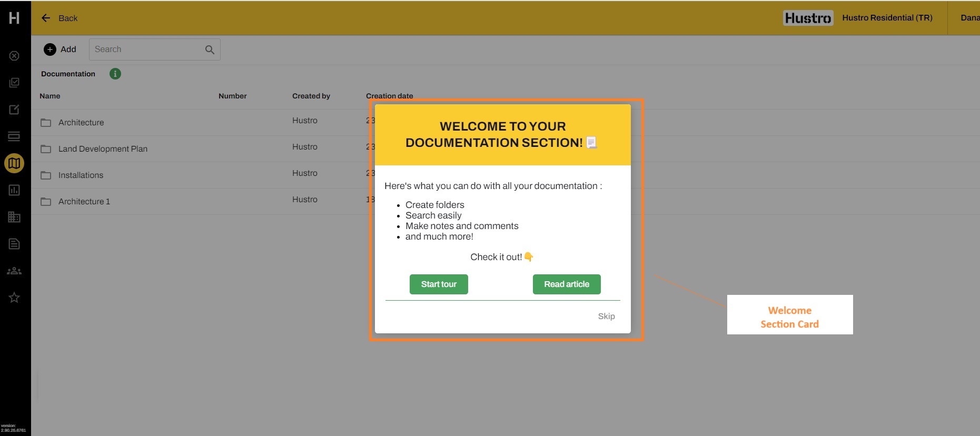Viewport: 980px width, 436px height.
Task: Open the circled X icon in sidebar
Action: pyautogui.click(x=14, y=56)
